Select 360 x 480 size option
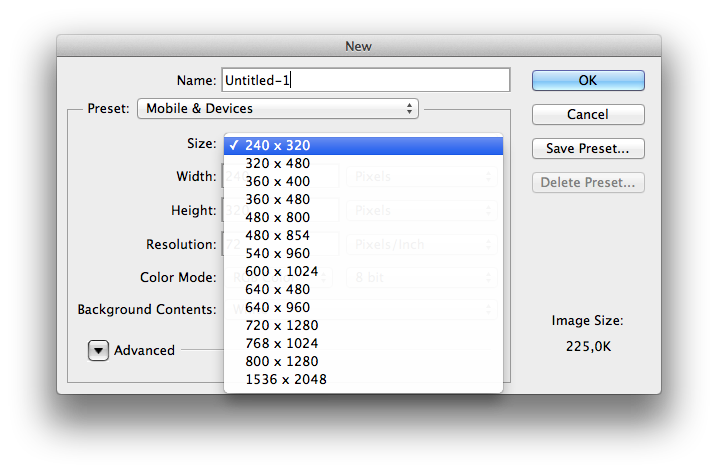The height and width of the screenshot is (473, 718). click(364, 200)
